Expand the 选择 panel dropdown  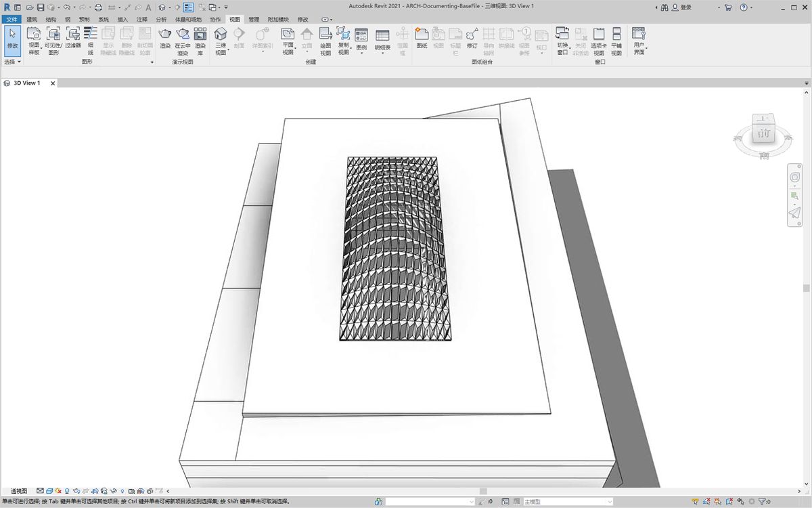pyautogui.click(x=13, y=62)
